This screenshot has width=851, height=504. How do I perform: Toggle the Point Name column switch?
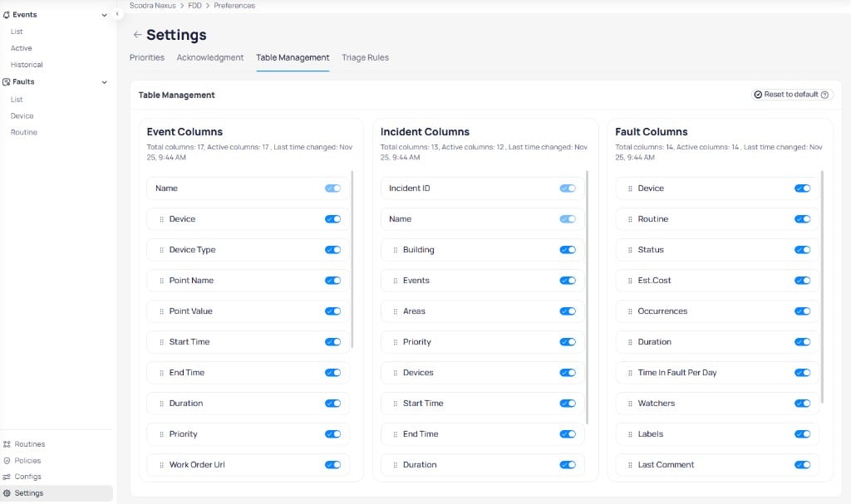(x=332, y=281)
